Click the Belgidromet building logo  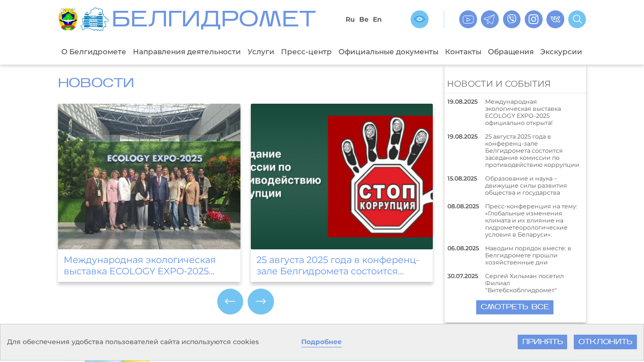[x=95, y=19]
